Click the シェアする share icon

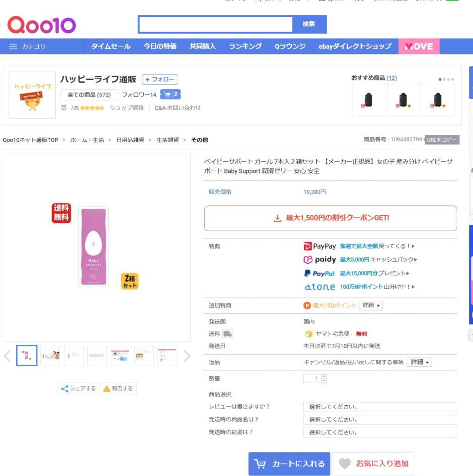[65, 389]
